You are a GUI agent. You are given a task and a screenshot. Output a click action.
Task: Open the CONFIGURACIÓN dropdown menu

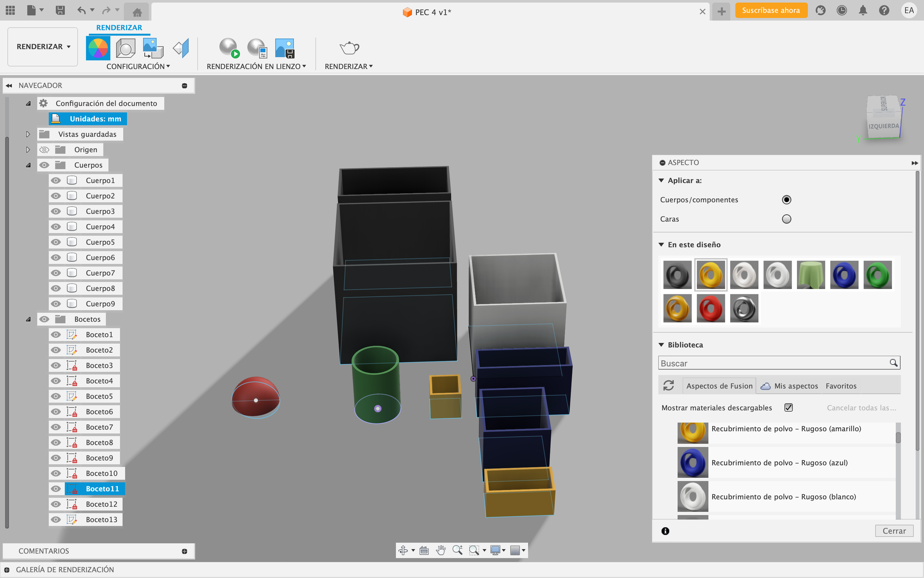pos(138,66)
